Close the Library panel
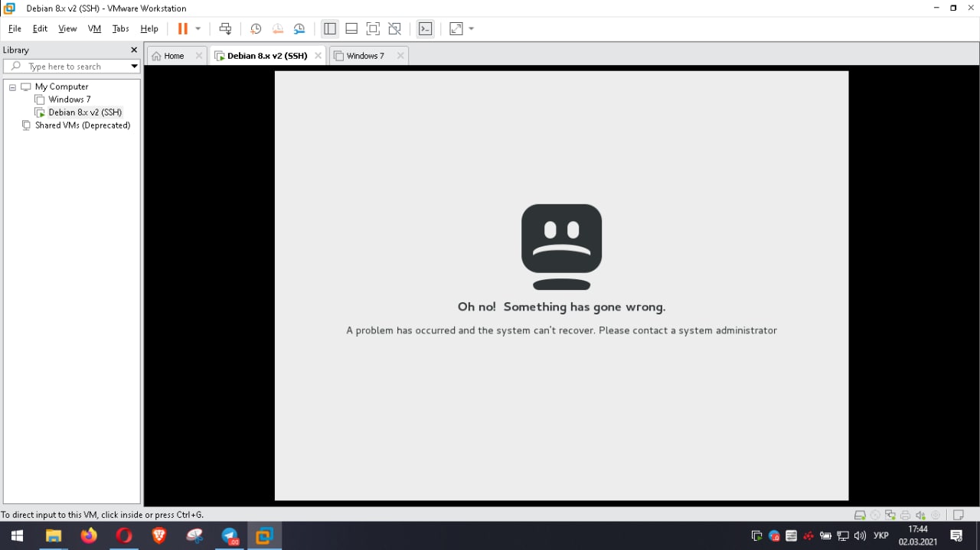Image resolution: width=980 pixels, height=550 pixels. point(134,50)
